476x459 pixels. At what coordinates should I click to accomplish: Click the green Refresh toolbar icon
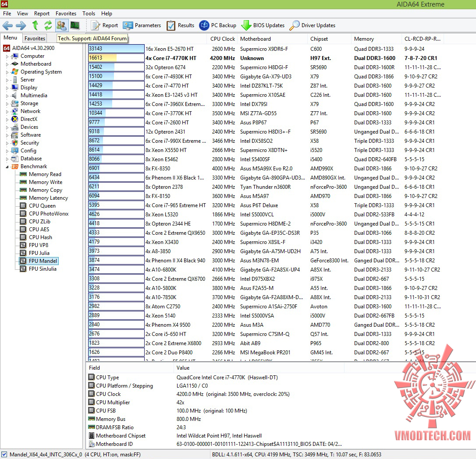(48, 25)
